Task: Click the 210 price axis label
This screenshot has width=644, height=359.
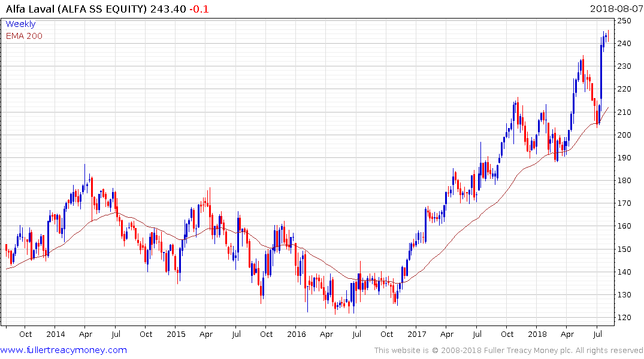Action: 624,112
